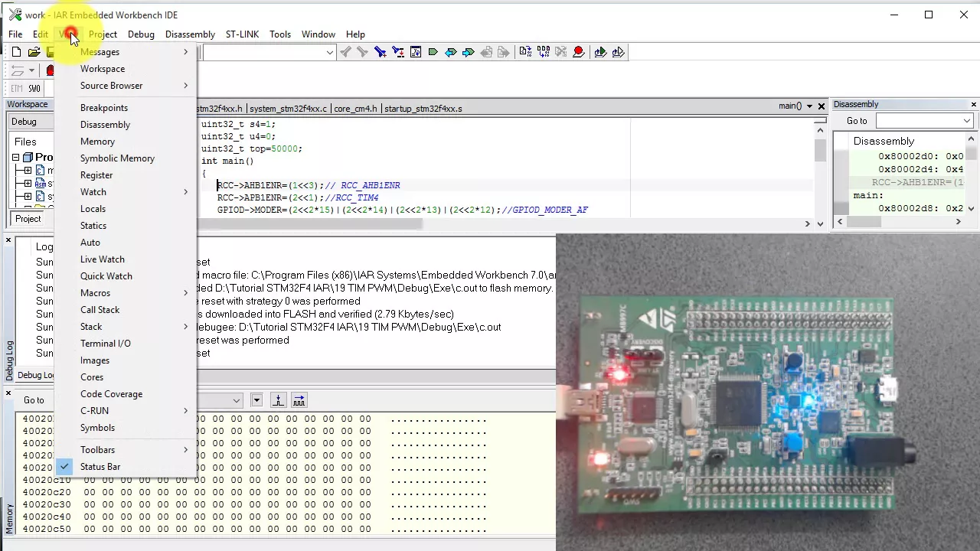
Task: Click the SWO trace toolbar button
Action: click(34, 89)
